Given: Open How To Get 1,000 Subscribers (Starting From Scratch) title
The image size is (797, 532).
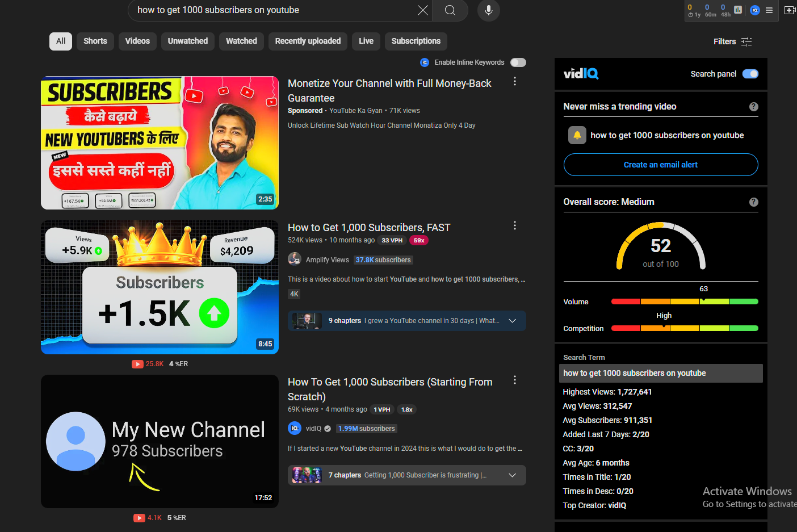Looking at the screenshot, I should click(390, 389).
